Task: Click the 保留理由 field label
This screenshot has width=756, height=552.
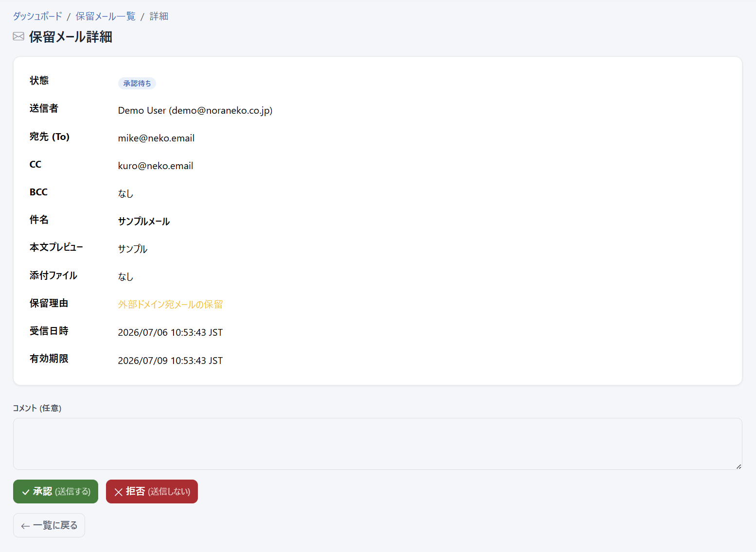Action: point(49,303)
